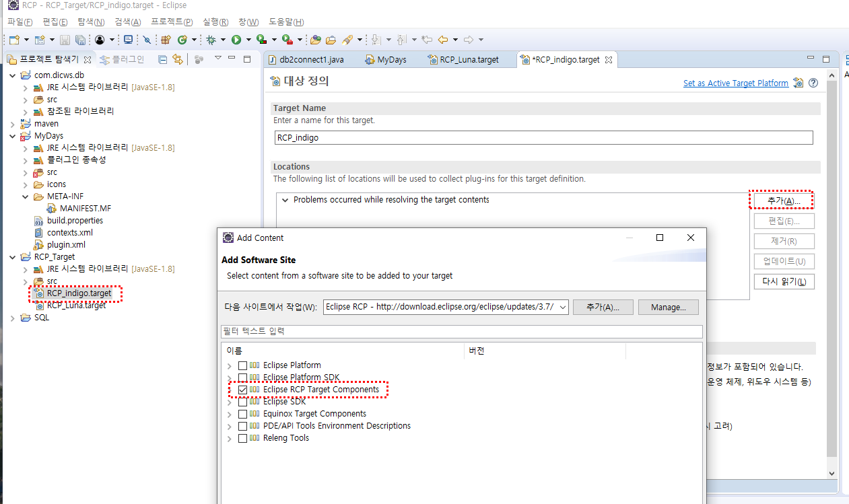The image size is (849, 504).
Task: Collapse the MyDays project
Action: click(x=13, y=135)
